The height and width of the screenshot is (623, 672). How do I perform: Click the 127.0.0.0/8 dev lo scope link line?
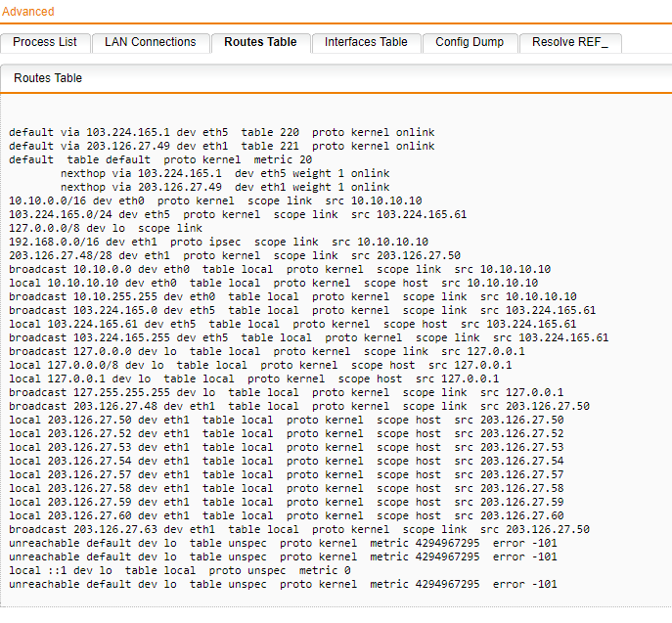pos(106,229)
